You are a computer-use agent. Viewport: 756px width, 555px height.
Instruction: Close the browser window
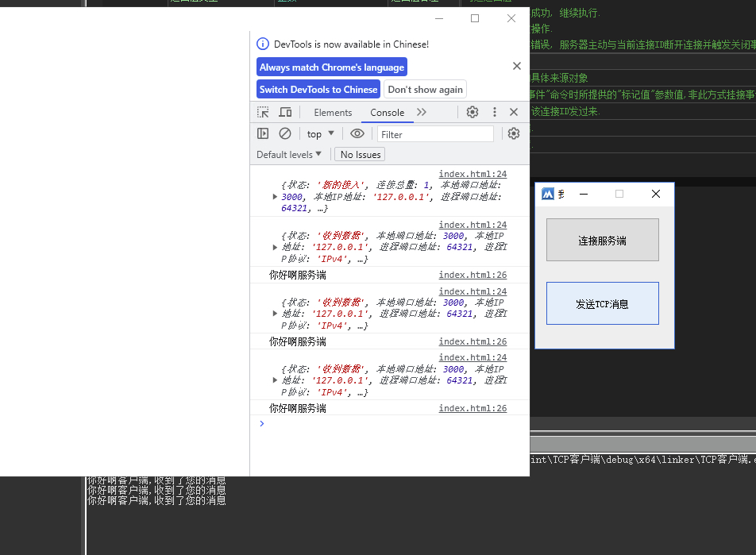point(511,18)
